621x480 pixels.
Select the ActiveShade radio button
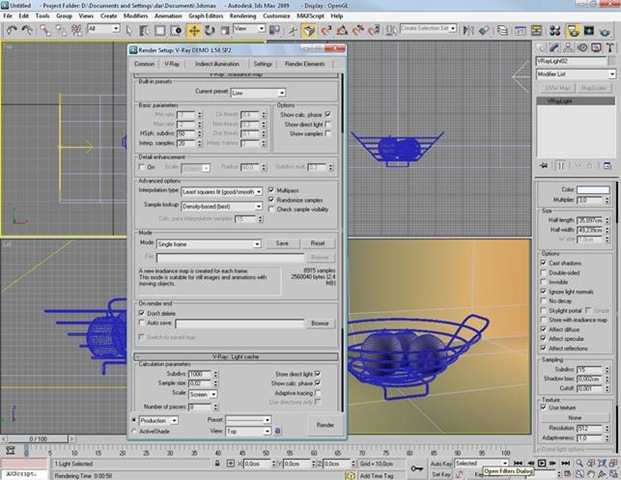click(x=135, y=432)
